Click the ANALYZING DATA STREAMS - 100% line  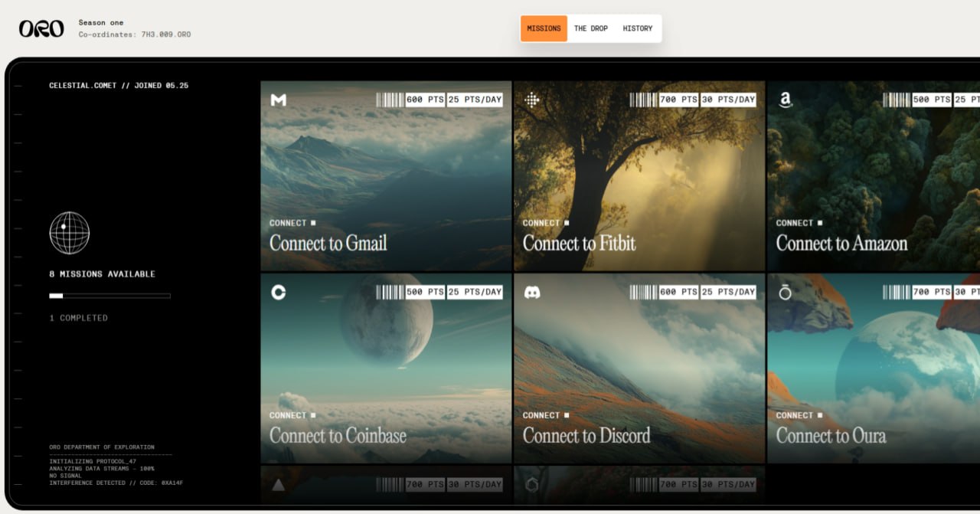102,469
